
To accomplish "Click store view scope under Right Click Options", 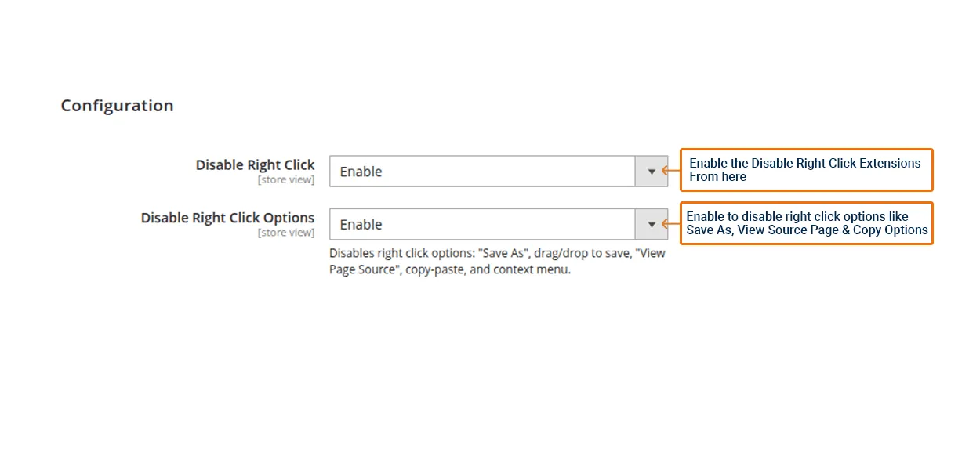I will point(286,233).
